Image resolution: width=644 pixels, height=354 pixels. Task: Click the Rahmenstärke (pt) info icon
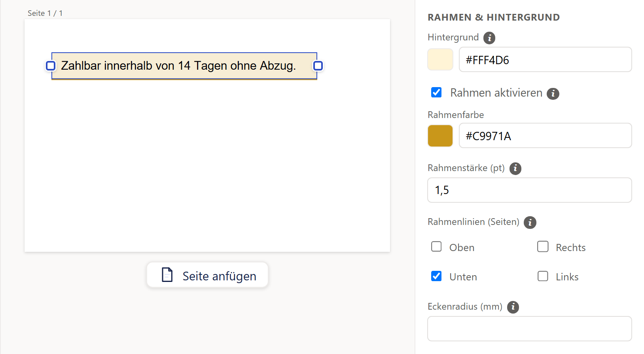point(515,169)
